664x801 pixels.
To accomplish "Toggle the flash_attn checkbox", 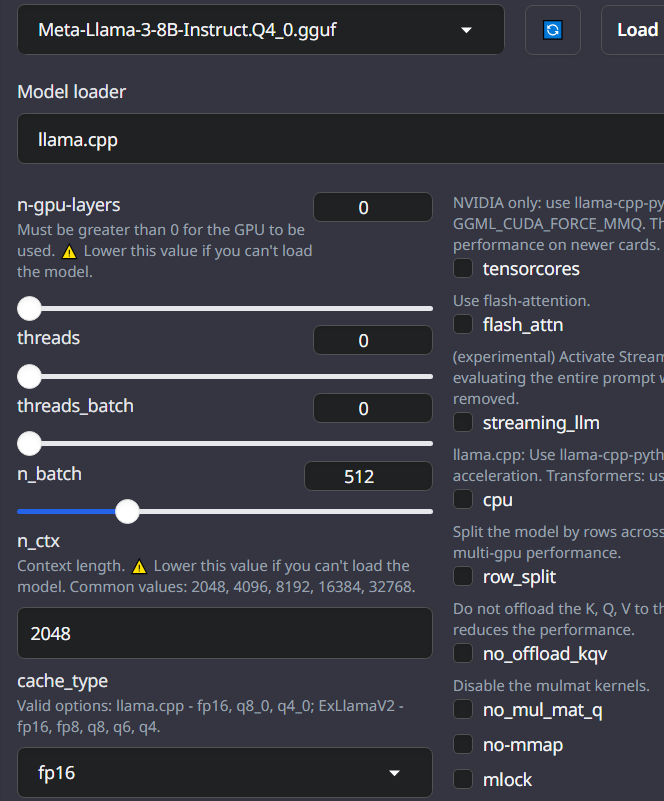I will click(x=463, y=324).
